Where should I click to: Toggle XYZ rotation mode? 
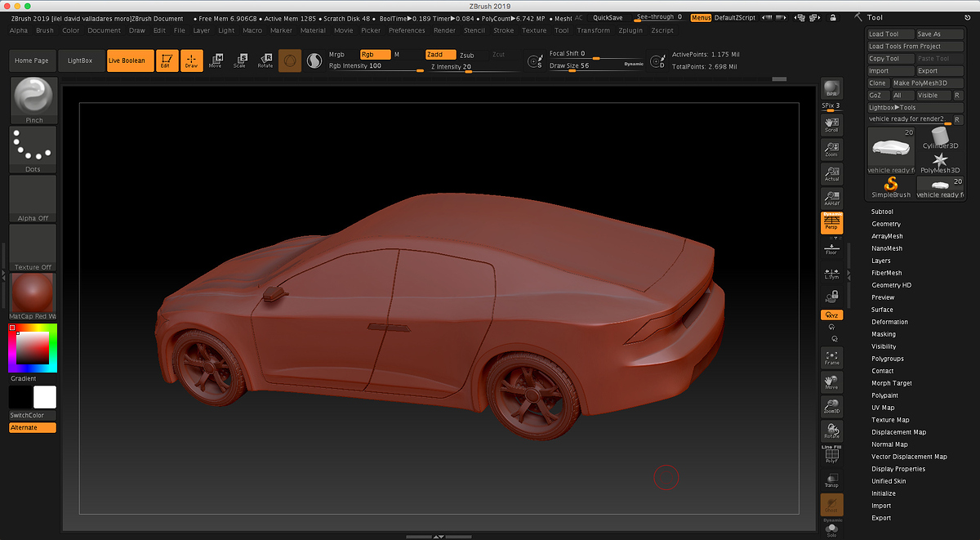click(x=831, y=315)
